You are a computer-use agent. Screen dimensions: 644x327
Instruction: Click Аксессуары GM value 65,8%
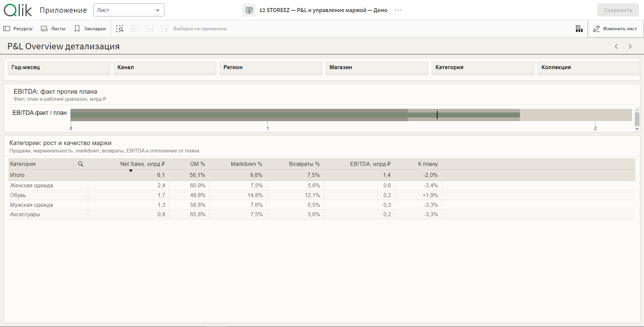click(x=198, y=214)
